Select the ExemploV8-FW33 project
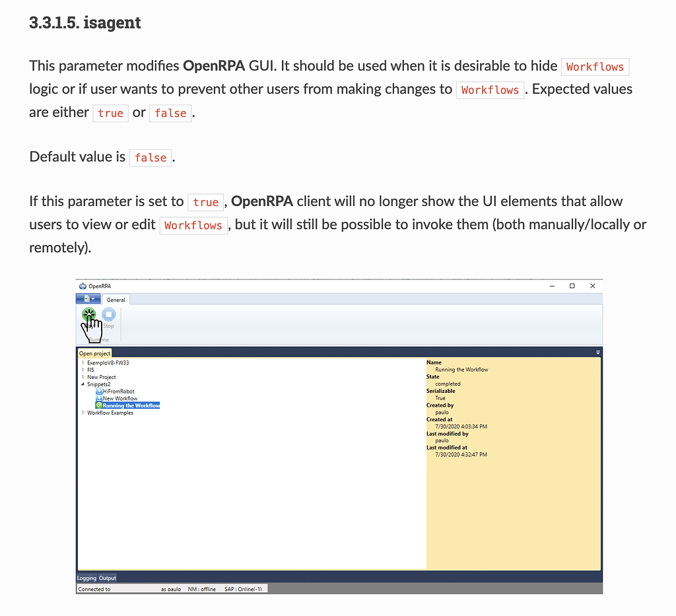The width and height of the screenshot is (676, 616). pos(108,362)
